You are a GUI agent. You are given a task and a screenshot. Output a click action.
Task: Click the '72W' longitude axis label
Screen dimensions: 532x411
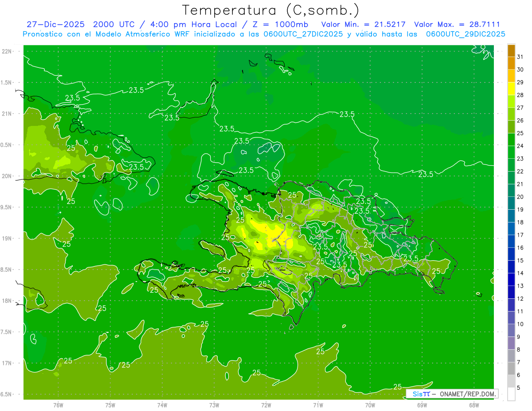pos(266,405)
